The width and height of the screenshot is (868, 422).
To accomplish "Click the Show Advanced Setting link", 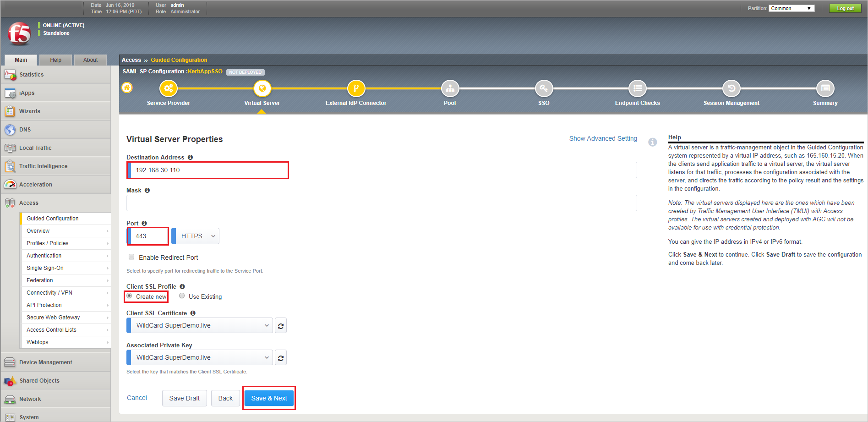I will 603,138.
